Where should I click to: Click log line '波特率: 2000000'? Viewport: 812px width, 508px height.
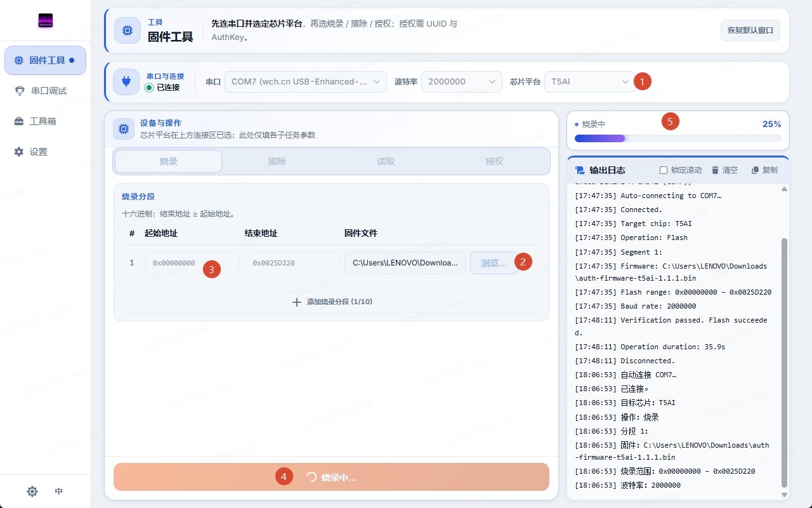click(x=628, y=485)
